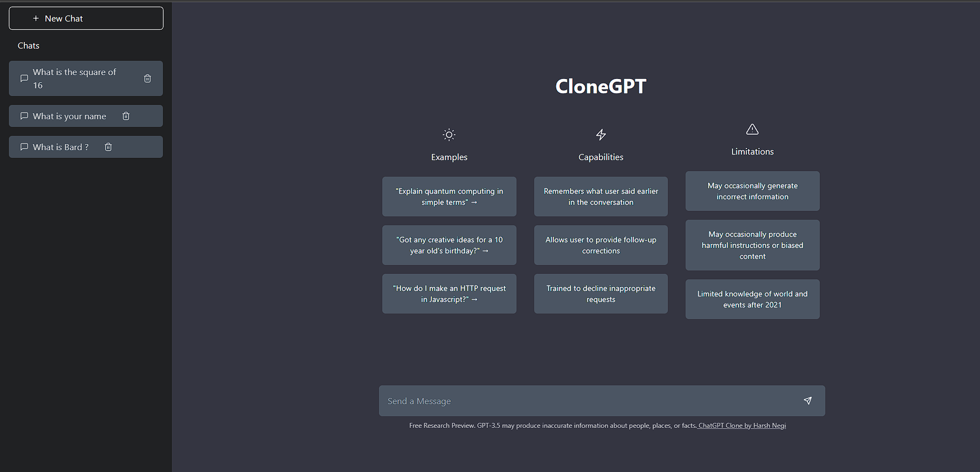The width and height of the screenshot is (980, 472).
Task: Pick the 10 year old's birthday ideas example
Action: coord(449,245)
